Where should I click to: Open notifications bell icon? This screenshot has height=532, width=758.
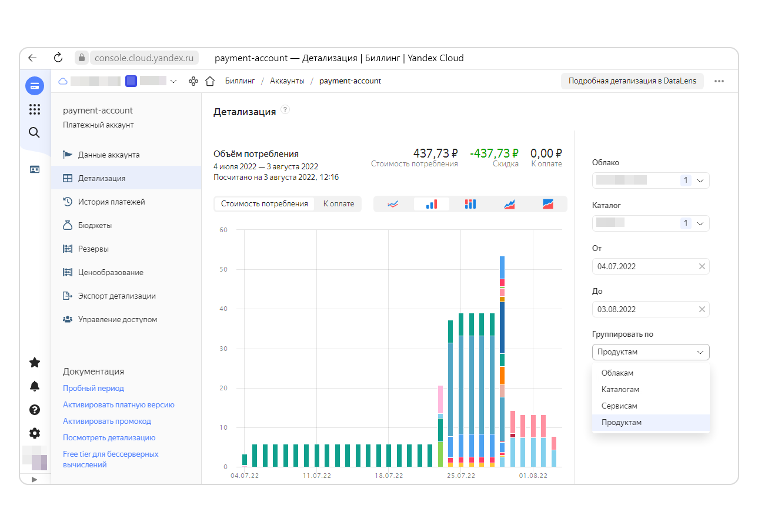(35, 386)
